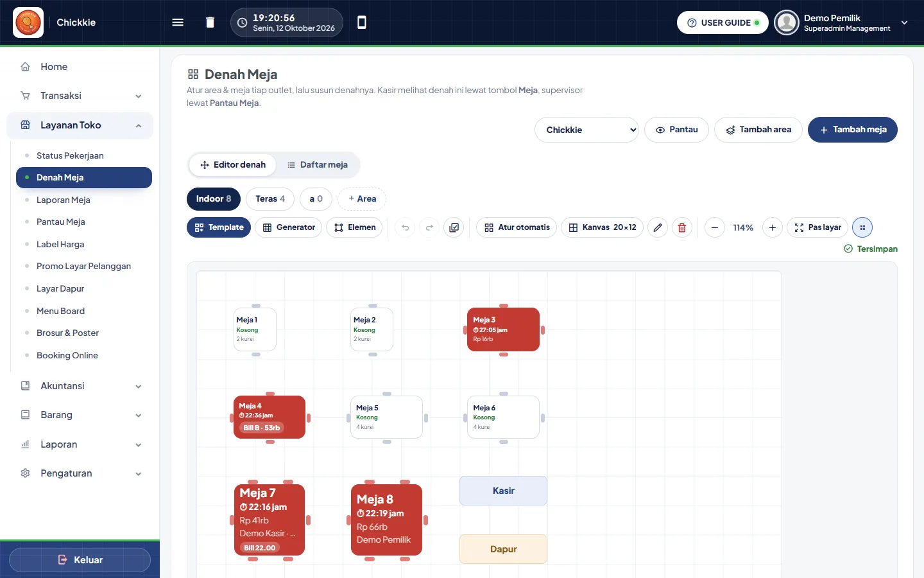Open the Template panel button
The height and width of the screenshot is (578, 924).
point(219,227)
